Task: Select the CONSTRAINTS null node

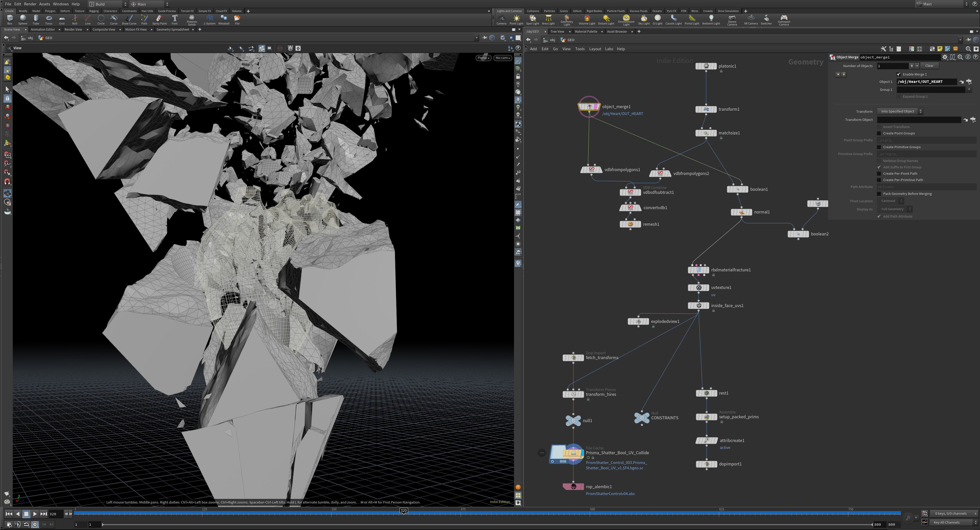Action: pyautogui.click(x=642, y=418)
